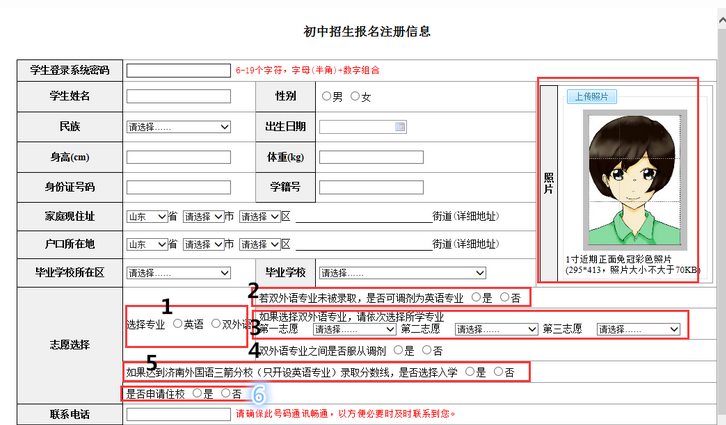Open the 毕业学校 school dropdown

point(401,272)
